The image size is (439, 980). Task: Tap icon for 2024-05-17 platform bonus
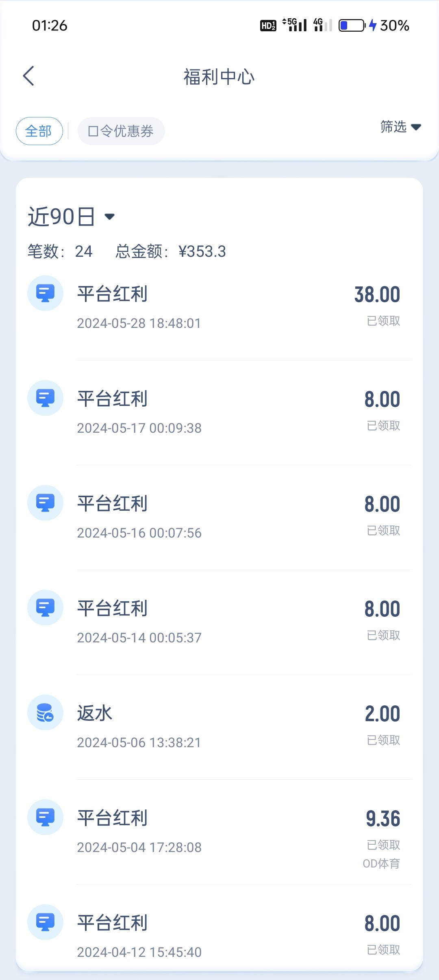[x=45, y=398]
